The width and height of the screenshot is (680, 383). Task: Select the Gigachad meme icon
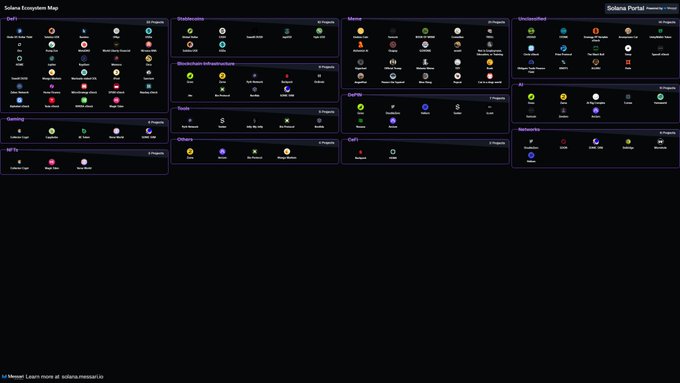coord(360,62)
